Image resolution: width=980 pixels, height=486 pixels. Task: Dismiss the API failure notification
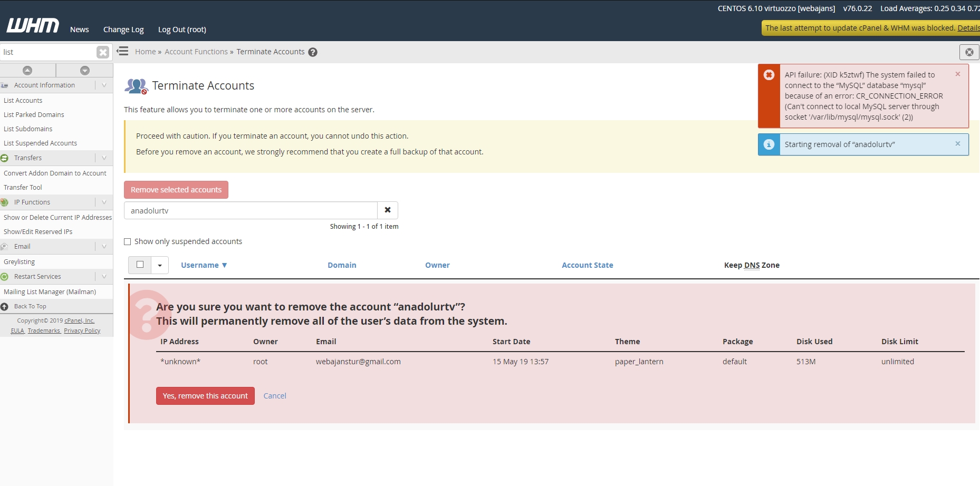tap(958, 74)
